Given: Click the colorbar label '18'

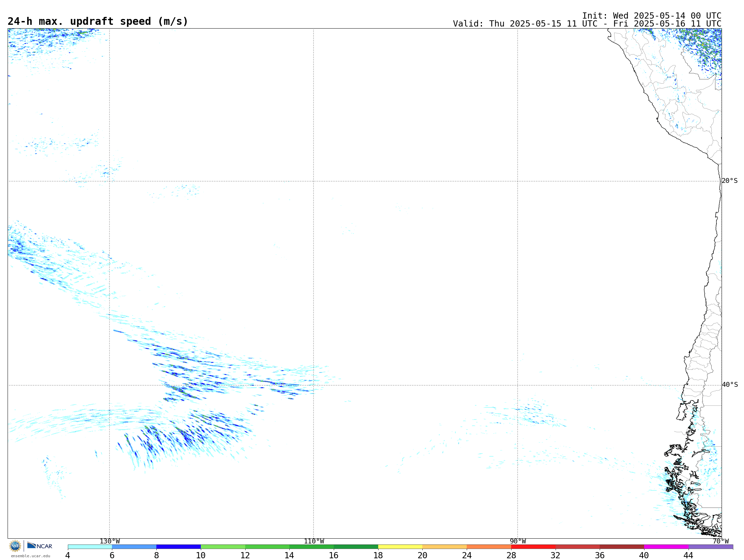Looking at the screenshot, I should [x=378, y=555].
